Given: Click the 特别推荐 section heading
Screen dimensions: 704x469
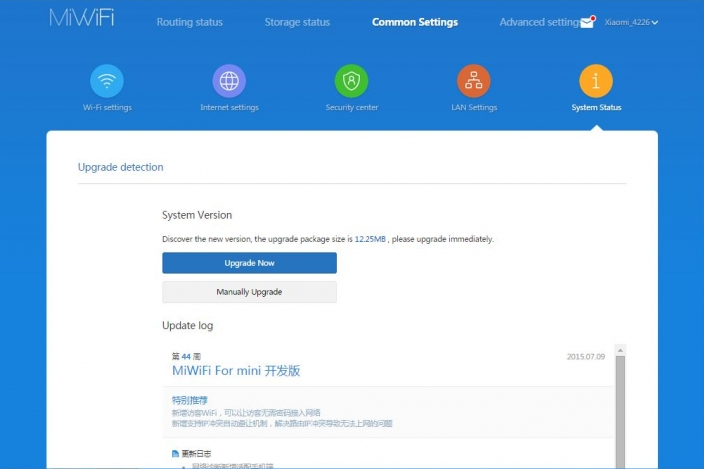Looking at the screenshot, I should coord(189,400).
